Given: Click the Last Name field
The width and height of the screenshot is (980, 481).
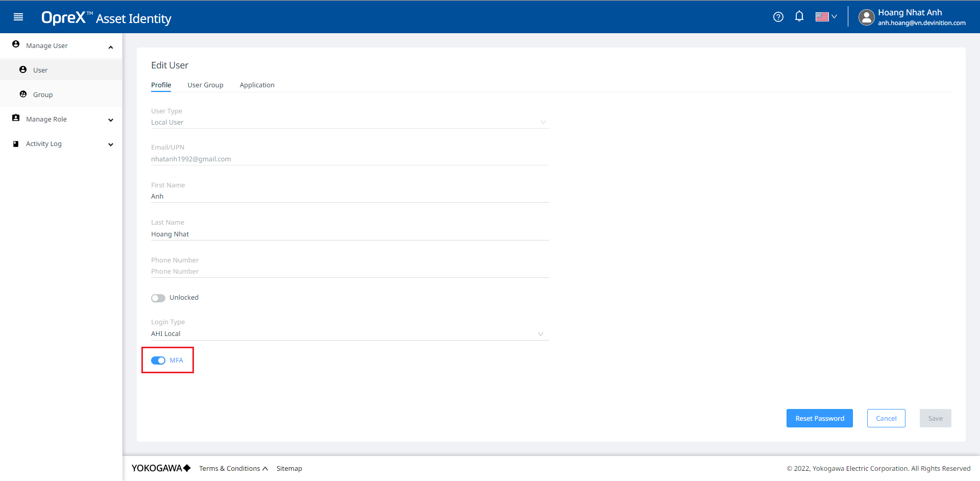Looking at the screenshot, I should pos(350,234).
